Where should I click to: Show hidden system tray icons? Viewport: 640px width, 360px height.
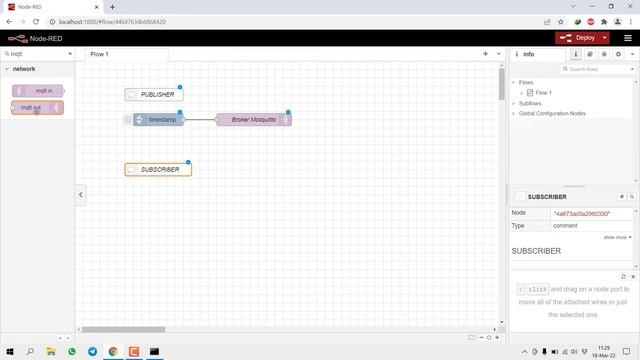[x=524, y=351]
